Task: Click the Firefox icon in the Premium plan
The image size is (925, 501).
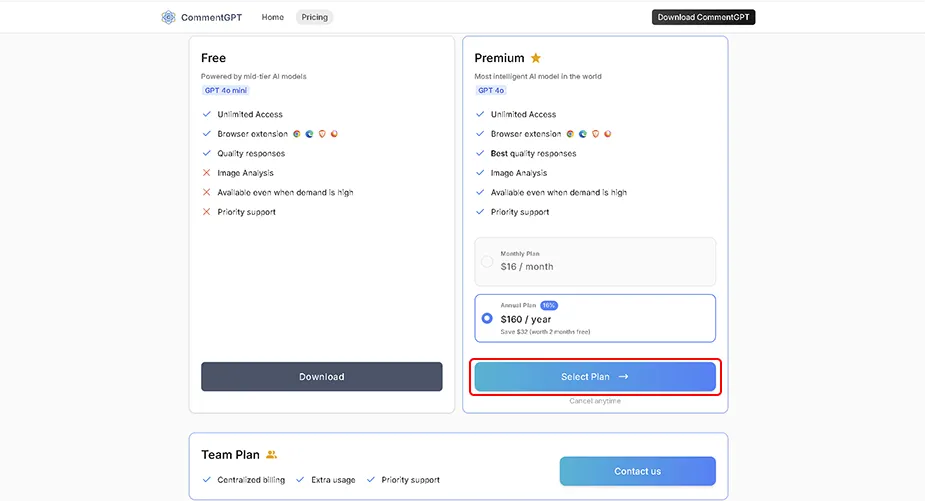Action: point(608,134)
